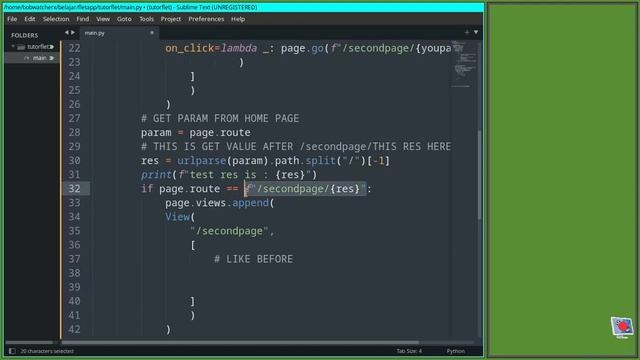Open the Edit menu
640x360 pixels.
click(30, 19)
